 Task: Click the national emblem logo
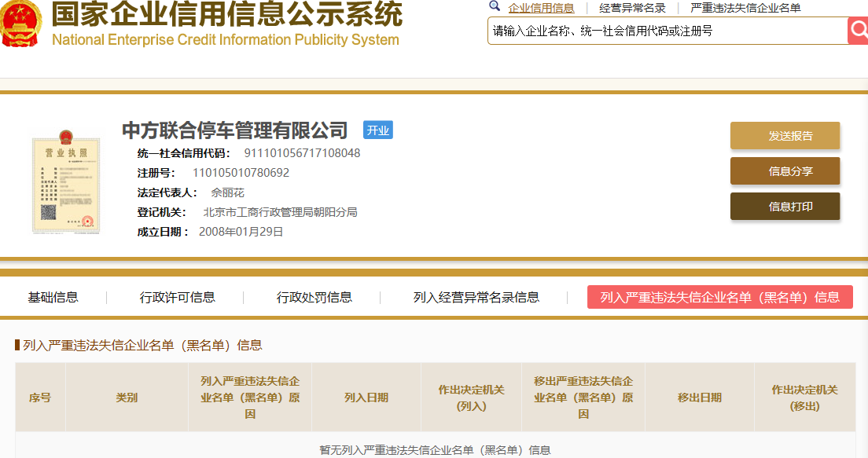[20, 24]
